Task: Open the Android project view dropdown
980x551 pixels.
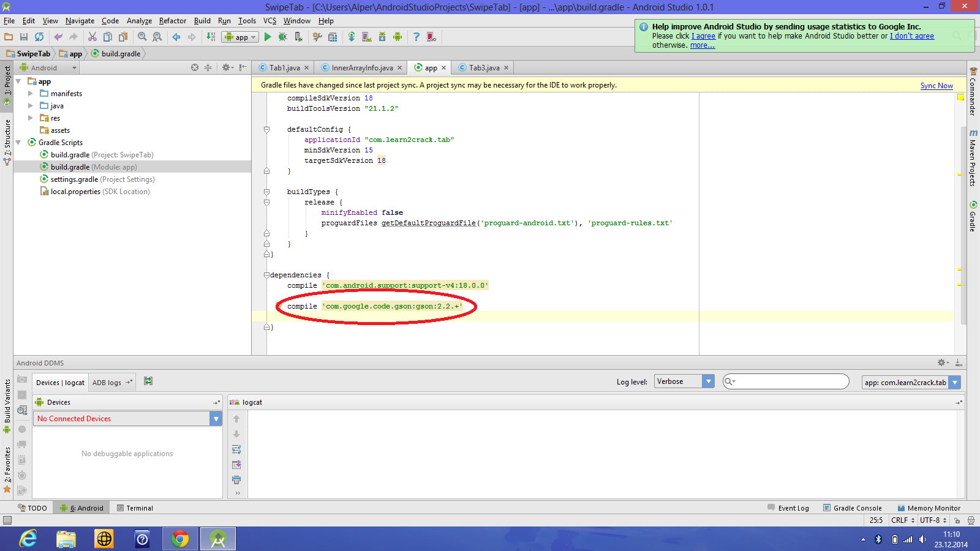Action: tap(48, 67)
